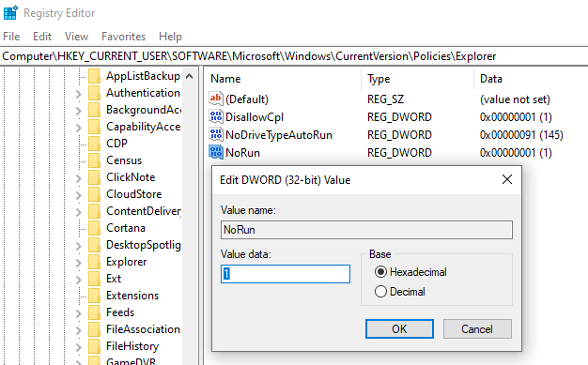Open the File menu
Viewport: 588px width, 365px height.
pos(11,37)
